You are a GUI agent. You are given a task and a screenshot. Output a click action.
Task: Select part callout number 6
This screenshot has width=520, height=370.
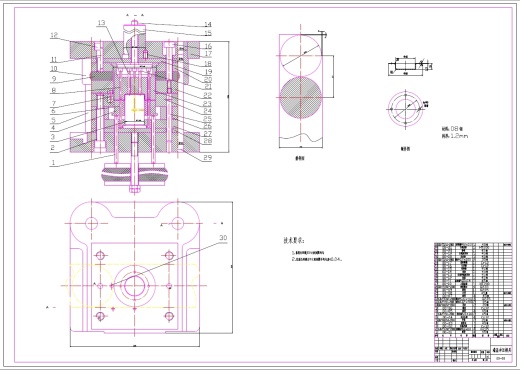click(x=53, y=111)
